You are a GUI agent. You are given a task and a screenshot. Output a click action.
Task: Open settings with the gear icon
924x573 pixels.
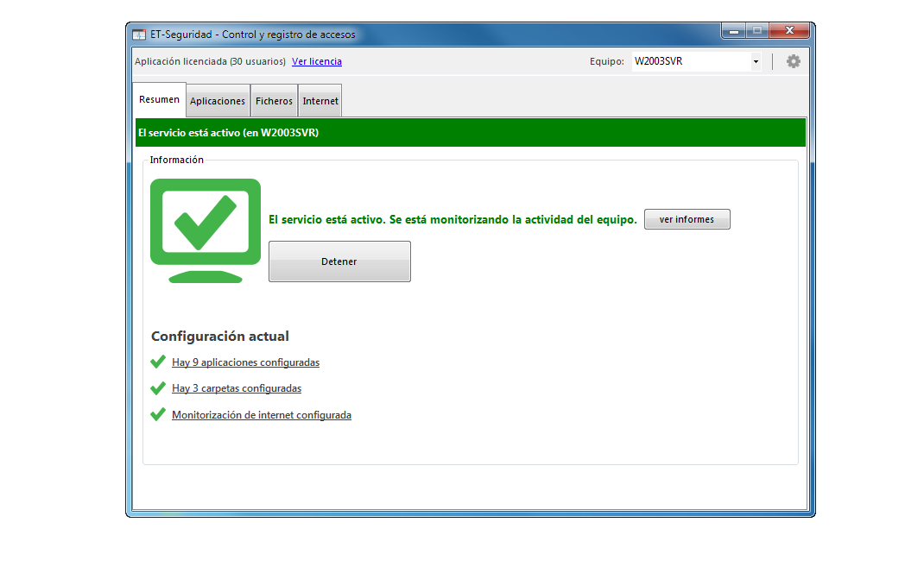coord(794,61)
